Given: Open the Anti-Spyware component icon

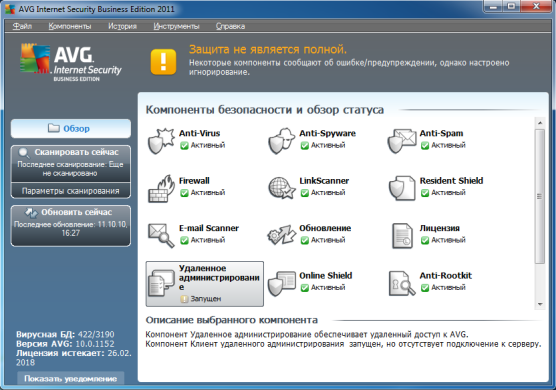Looking at the screenshot, I should coord(282,141).
